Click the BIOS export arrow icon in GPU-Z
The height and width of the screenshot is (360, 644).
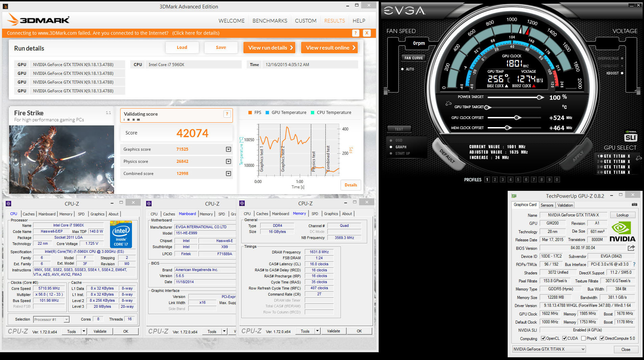[x=631, y=248]
